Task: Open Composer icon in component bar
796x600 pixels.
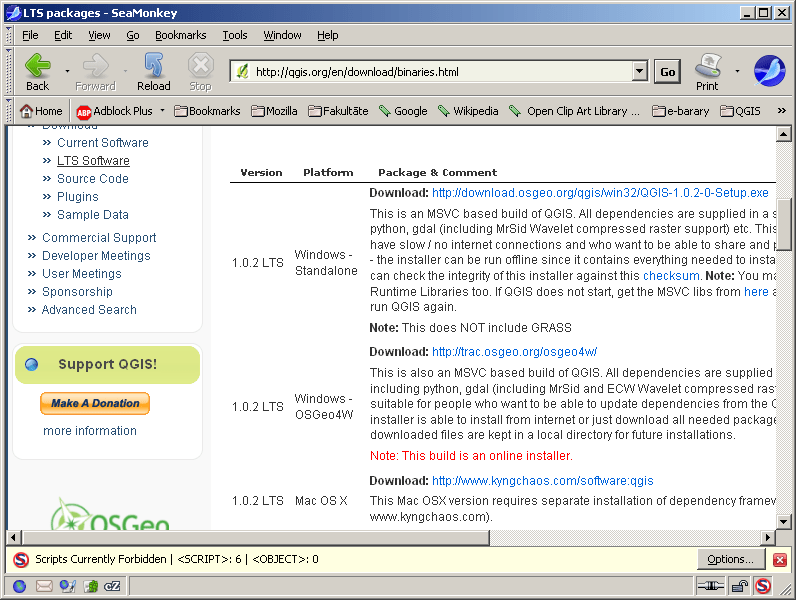Action: click(68, 586)
